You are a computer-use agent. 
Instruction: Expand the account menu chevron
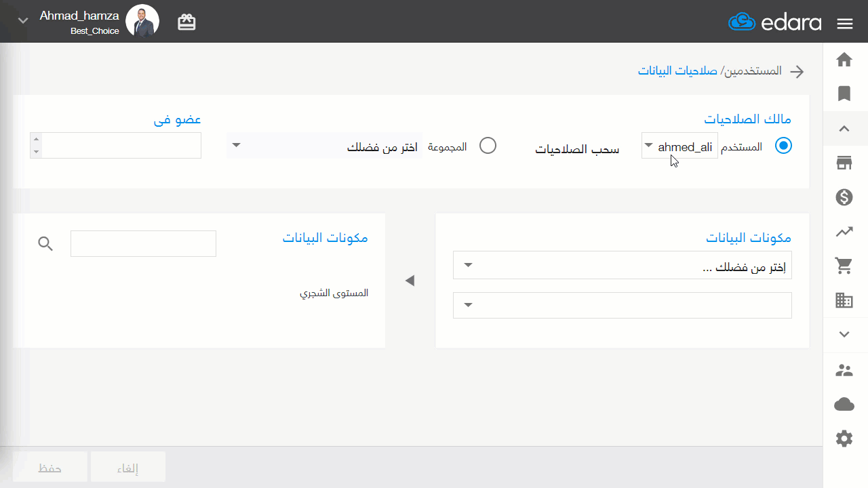[23, 21]
